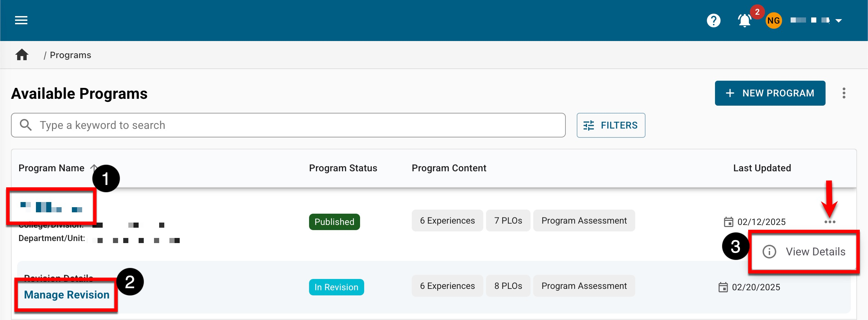Click the NG user avatar
This screenshot has height=320, width=868.
click(774, 21)
